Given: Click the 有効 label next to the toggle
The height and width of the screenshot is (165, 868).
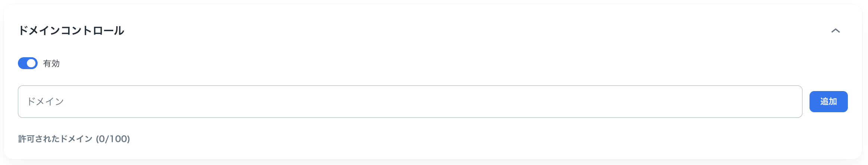Looking at the screenshot, I should [x=51, y=64].
